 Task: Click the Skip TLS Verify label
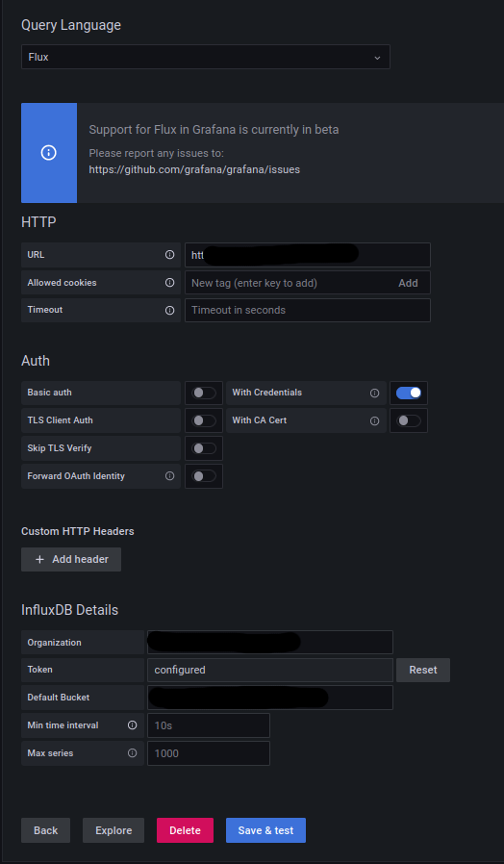(60, 448)
